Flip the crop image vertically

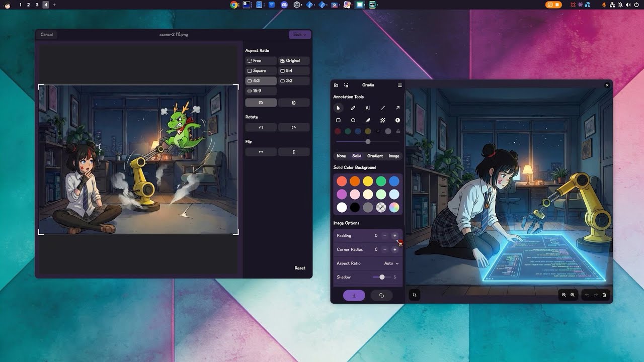coord(294,152)
